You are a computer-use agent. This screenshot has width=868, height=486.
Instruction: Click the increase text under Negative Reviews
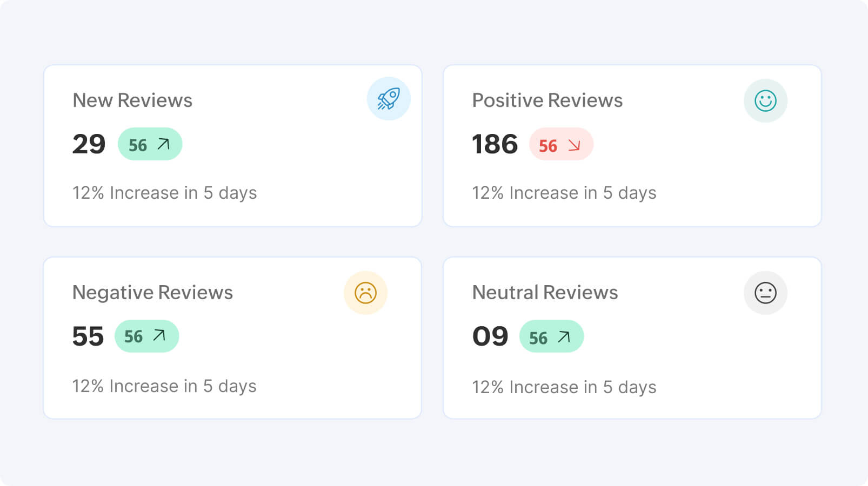click(x=164, y=386)
